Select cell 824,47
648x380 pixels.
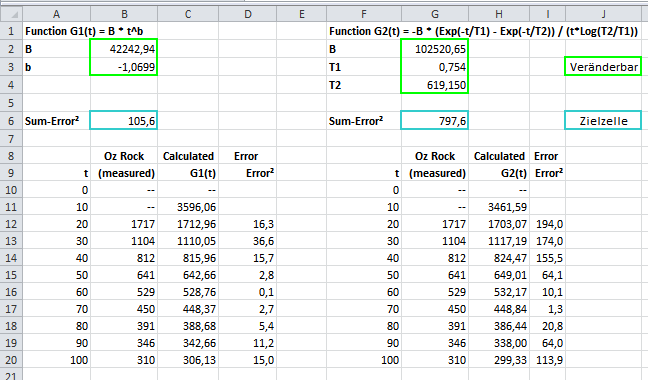(499, 258)
